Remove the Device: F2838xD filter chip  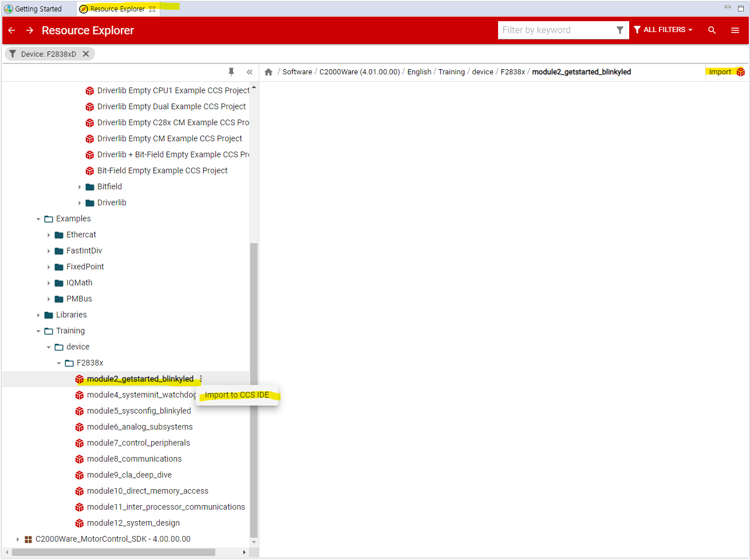(86, 54)
